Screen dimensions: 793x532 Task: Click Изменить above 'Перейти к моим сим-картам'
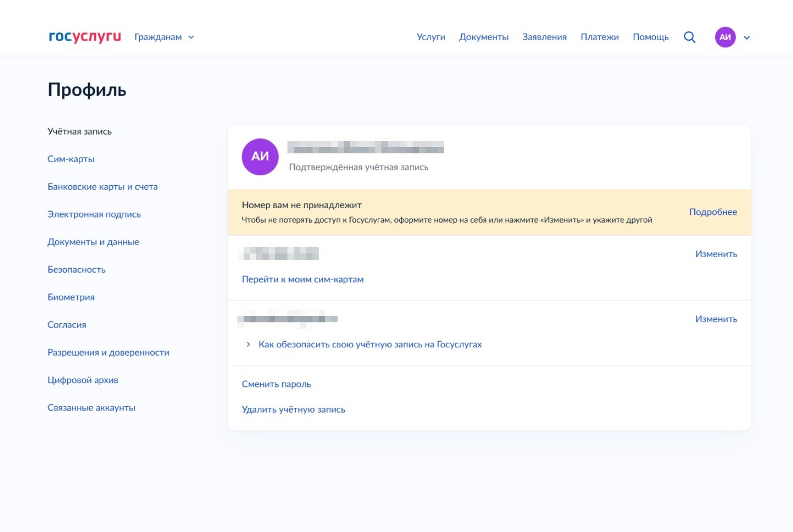click(x=716, y=254)
